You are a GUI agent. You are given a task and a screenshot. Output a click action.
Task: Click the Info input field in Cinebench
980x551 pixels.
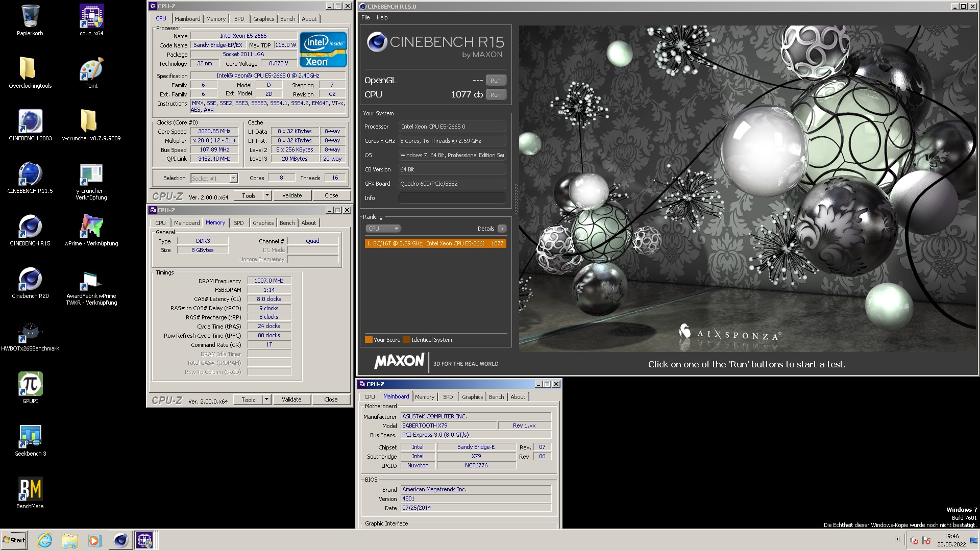(x=452, y=198)
